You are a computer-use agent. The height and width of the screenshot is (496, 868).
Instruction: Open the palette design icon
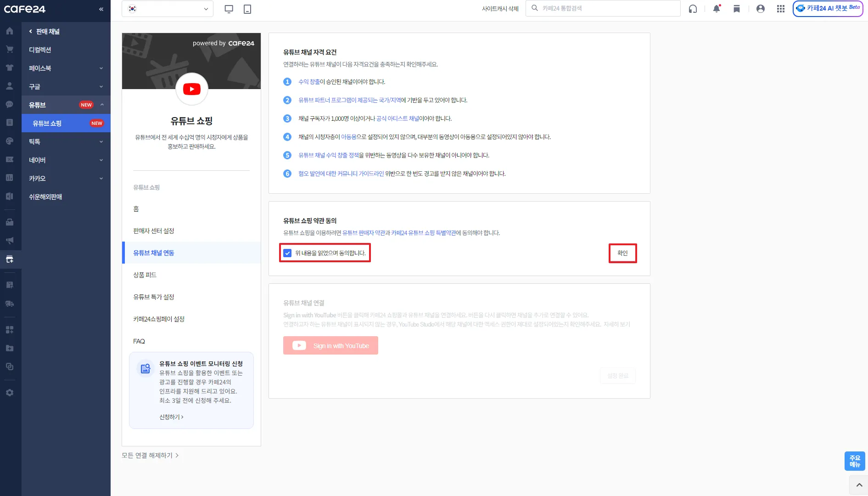(10, 141)
